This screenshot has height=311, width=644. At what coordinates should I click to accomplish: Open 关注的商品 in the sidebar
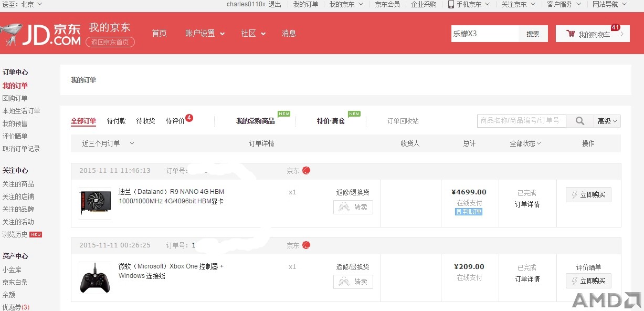pos(18,184)
